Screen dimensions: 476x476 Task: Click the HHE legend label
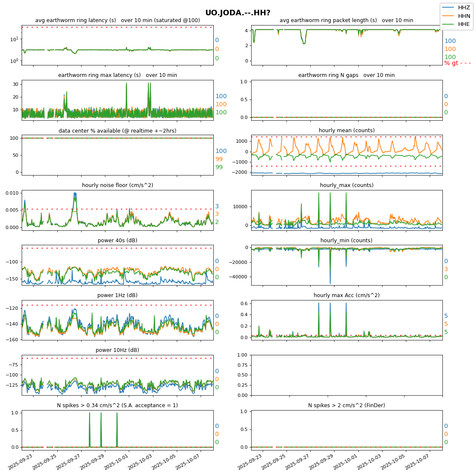click(x=464, y=24)
